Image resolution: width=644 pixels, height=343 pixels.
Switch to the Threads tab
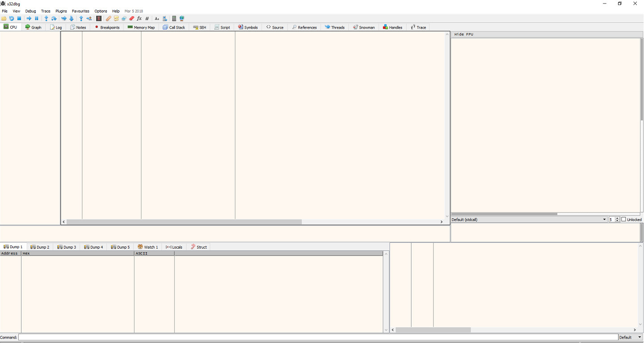coord(335,27)
